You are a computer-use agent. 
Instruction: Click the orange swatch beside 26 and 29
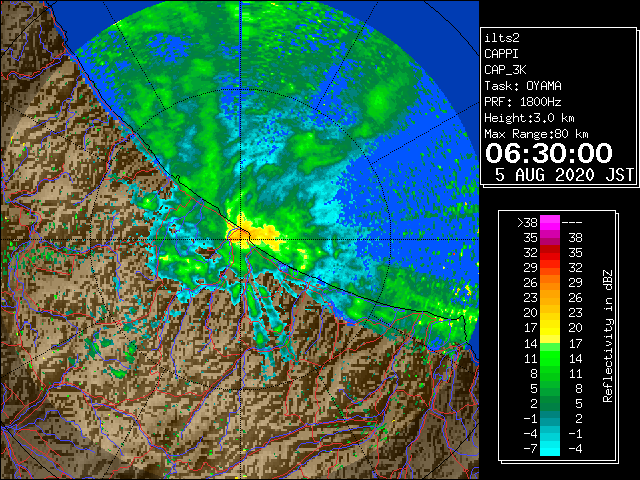coord(550,283)
